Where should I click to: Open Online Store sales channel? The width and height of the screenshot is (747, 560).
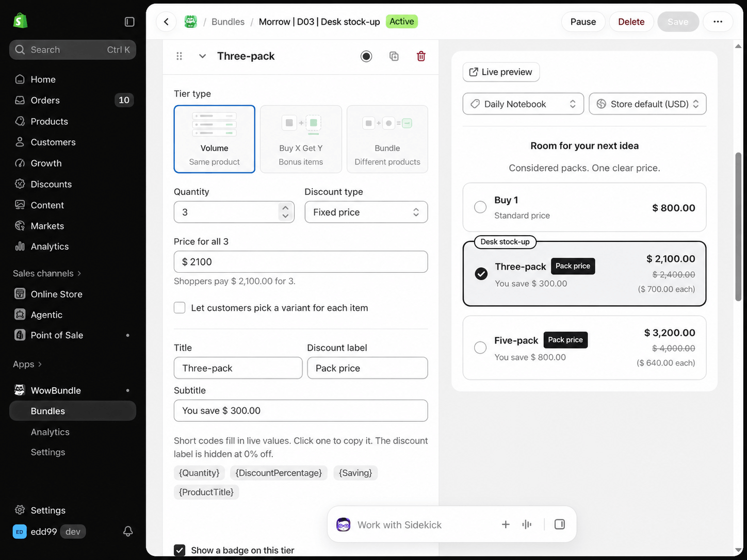[x=73, y=294]
